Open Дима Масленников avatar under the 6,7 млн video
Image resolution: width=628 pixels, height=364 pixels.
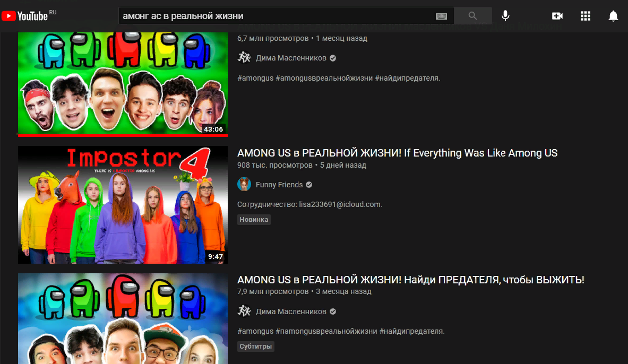244,58
